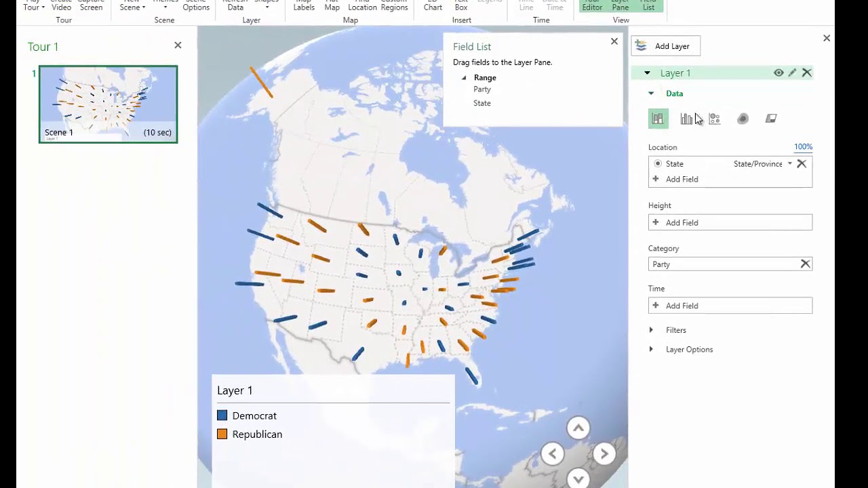Toggle Field List view button
The width and height of the screenshot is (868, 488).
pos(649,5)
